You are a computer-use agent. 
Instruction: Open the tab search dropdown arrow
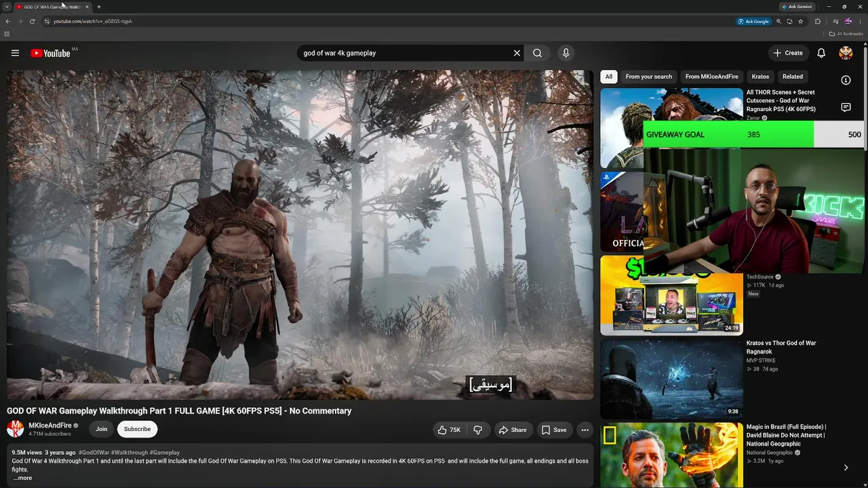tap(6, 7)
